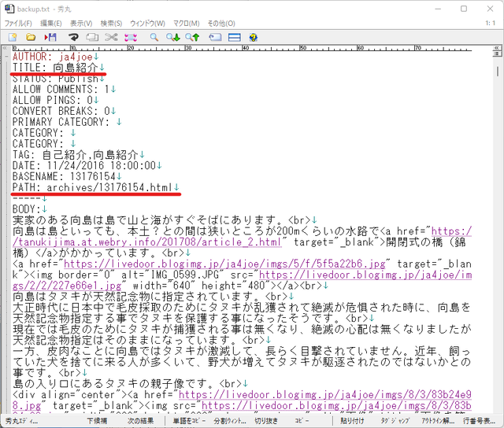Open the ウィンドウ(W) menu
Screen dimensions: 504x428
(147, 24)
